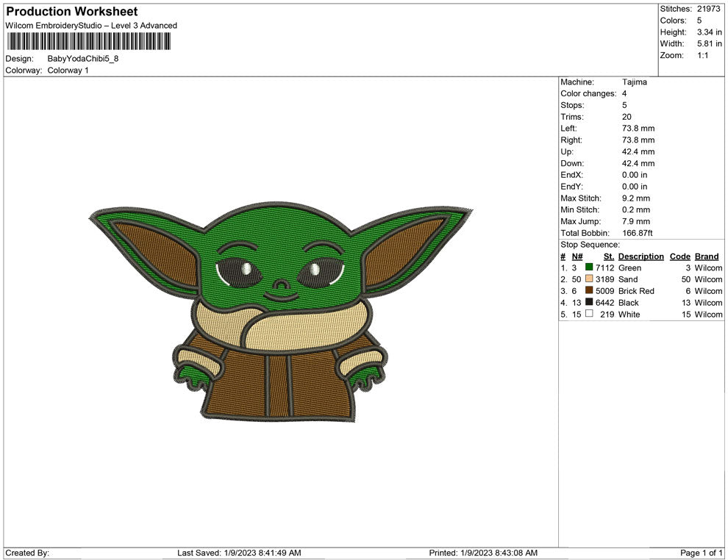Click the Total Bobbin 166.87ft value
Screen dimensions: 728x560
tap(638, 234)
